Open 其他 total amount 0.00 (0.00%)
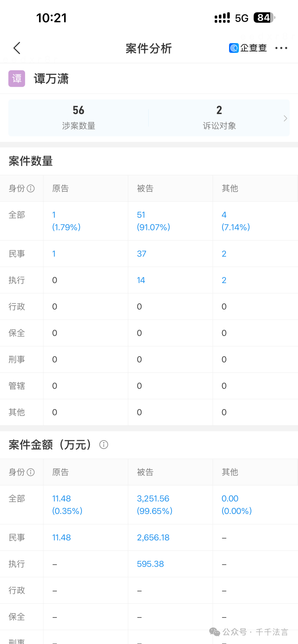 coord(237,505)
